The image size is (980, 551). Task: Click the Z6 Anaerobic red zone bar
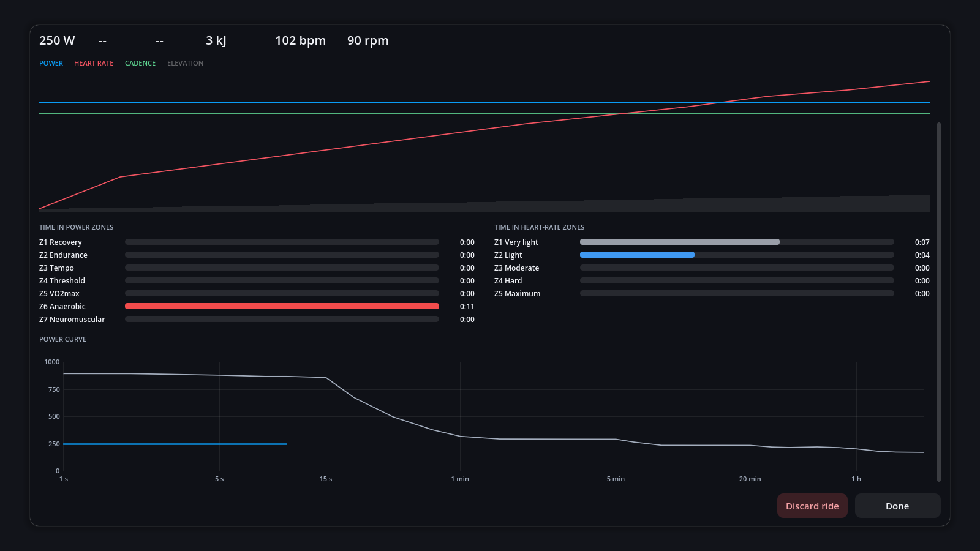pyautogui.click(x=282, y=306)
